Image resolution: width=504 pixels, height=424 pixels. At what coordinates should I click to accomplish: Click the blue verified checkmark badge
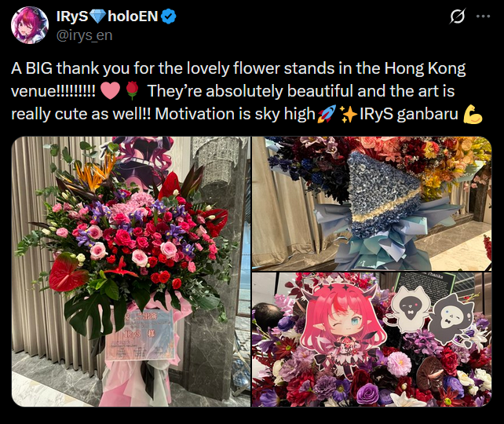pos(168,16)
